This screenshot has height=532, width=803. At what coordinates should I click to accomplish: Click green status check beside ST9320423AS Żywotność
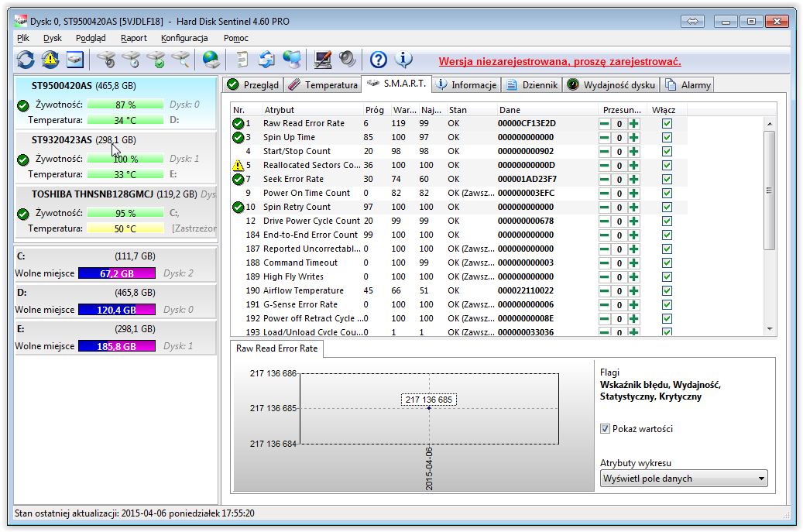23,160
